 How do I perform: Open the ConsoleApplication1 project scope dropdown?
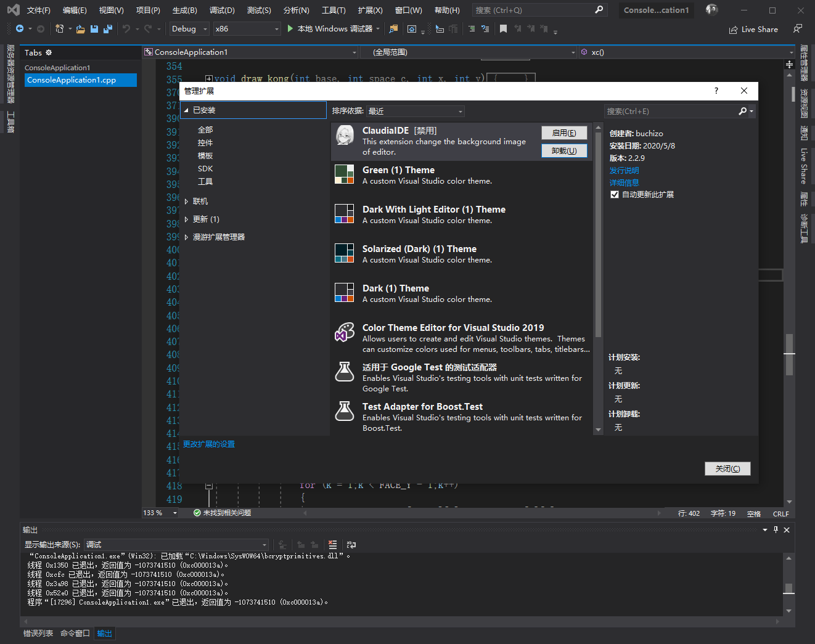pyautogui.click(x=250, y=52)
